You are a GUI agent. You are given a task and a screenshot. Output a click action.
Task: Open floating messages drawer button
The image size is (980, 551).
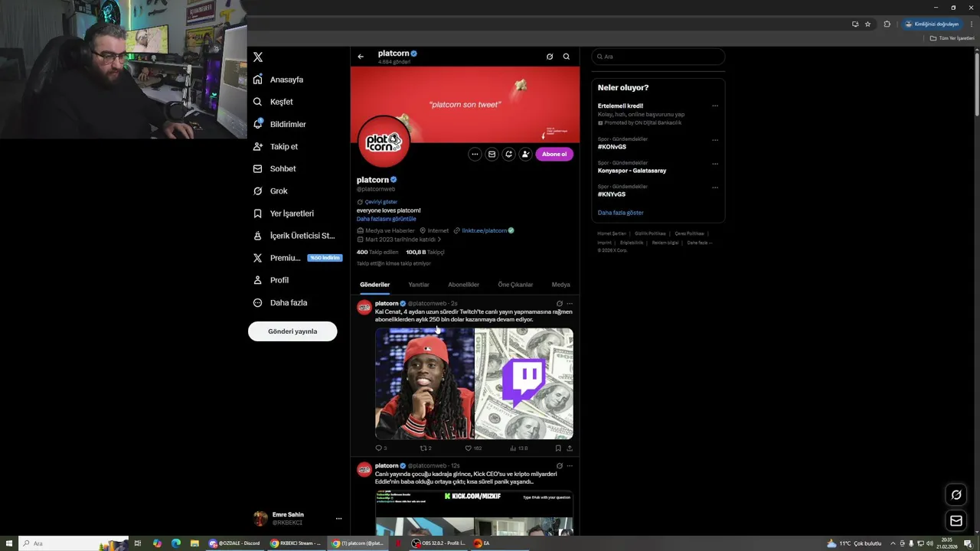(956, 521)
